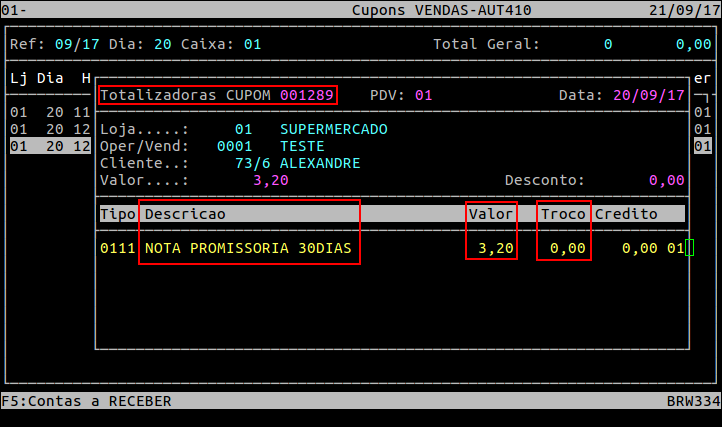The height and width of the screenshot is (427, 722).
Task: Click the F5:Contas a RECEBER shortcut
Action: (86, 401)
